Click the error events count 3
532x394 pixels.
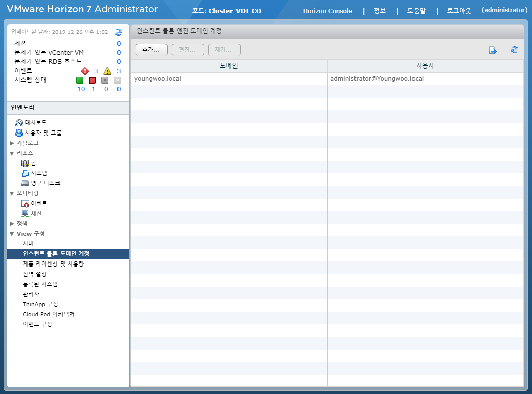click(96, 71)
